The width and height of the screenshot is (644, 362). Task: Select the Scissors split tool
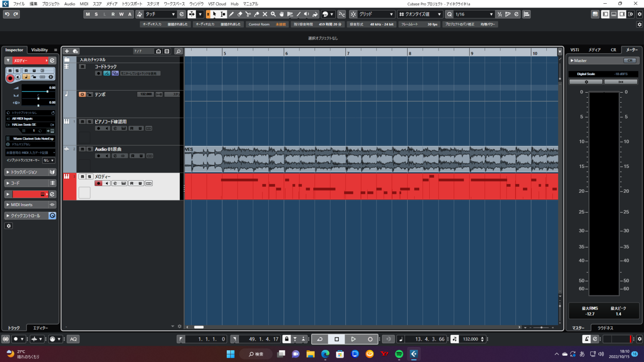pyautogui.click(x=248, y=14)
